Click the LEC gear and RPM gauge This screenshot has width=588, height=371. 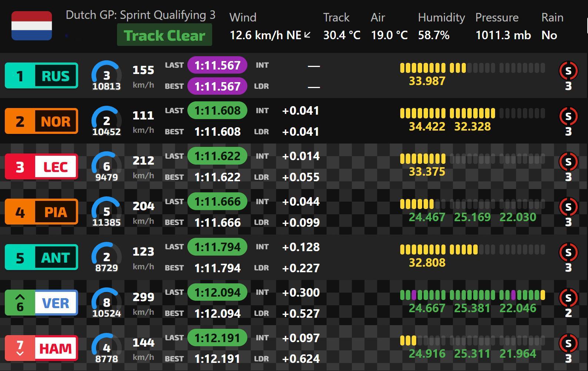(x=107, y=167)
